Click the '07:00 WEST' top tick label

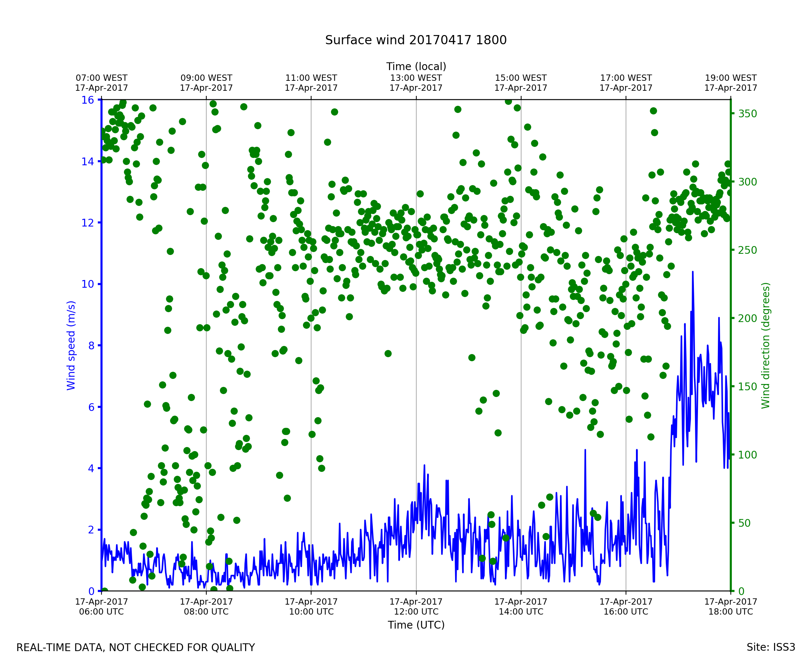click(101, 78)
